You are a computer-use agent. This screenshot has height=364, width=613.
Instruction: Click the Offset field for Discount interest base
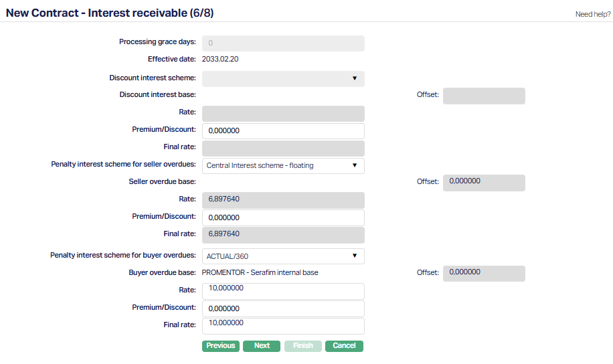point(483,96)
